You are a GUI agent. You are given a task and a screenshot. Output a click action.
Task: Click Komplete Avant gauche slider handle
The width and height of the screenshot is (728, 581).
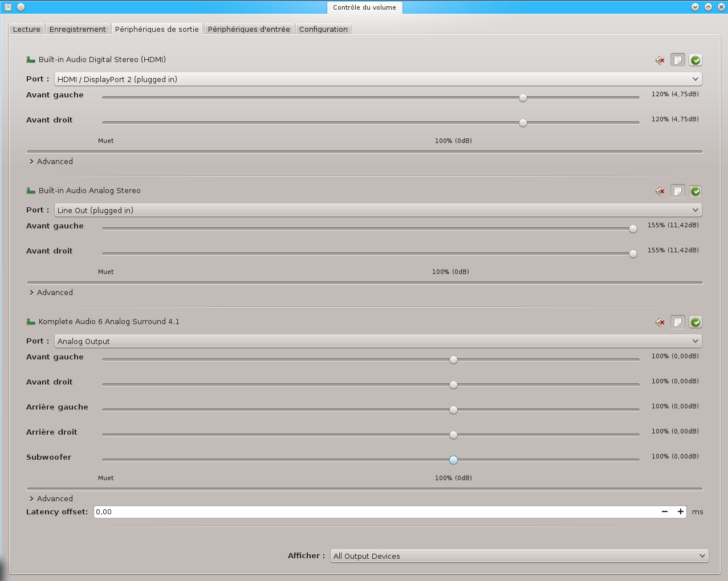click(x=453, y=360)
